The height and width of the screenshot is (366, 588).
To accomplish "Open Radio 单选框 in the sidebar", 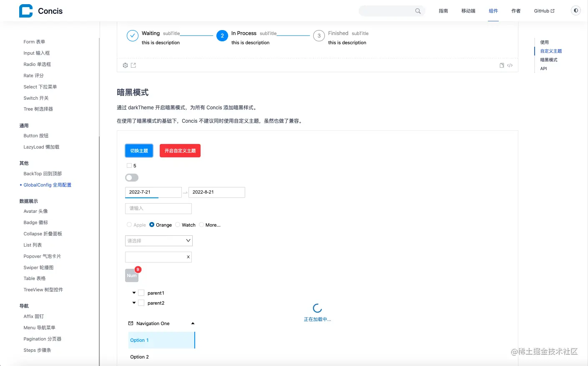I will (37, 64).
